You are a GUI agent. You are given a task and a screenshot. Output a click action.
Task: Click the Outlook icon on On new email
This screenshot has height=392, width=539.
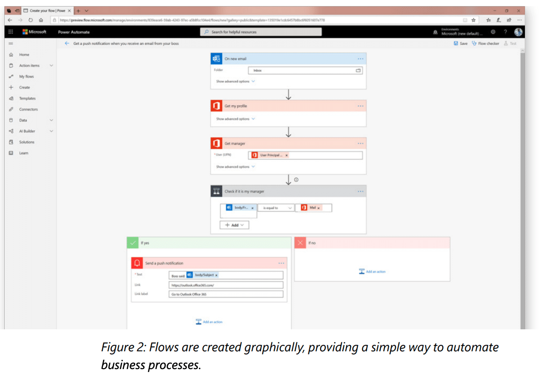pos(216,59)
